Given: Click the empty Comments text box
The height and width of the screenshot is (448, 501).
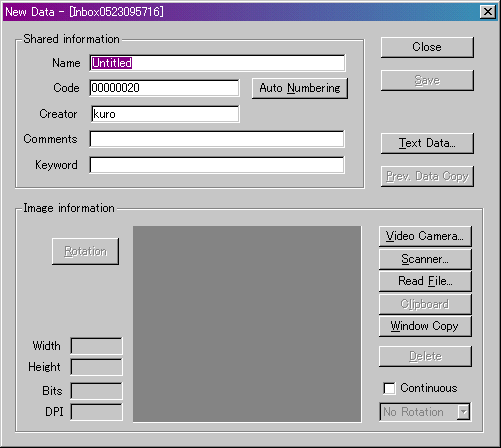Looking at the screenshot, I should (x=217, y=139).
